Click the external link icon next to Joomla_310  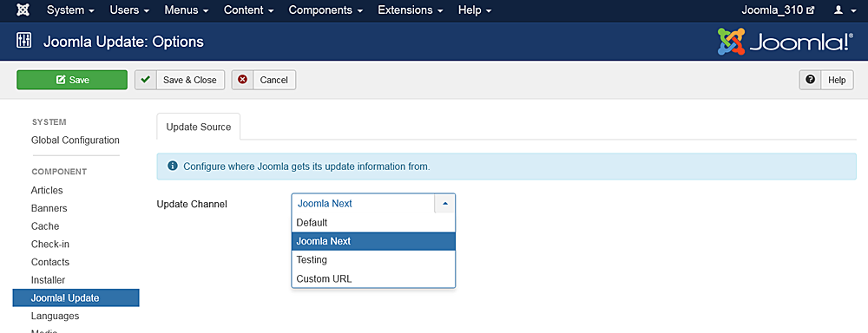(811, 10)
